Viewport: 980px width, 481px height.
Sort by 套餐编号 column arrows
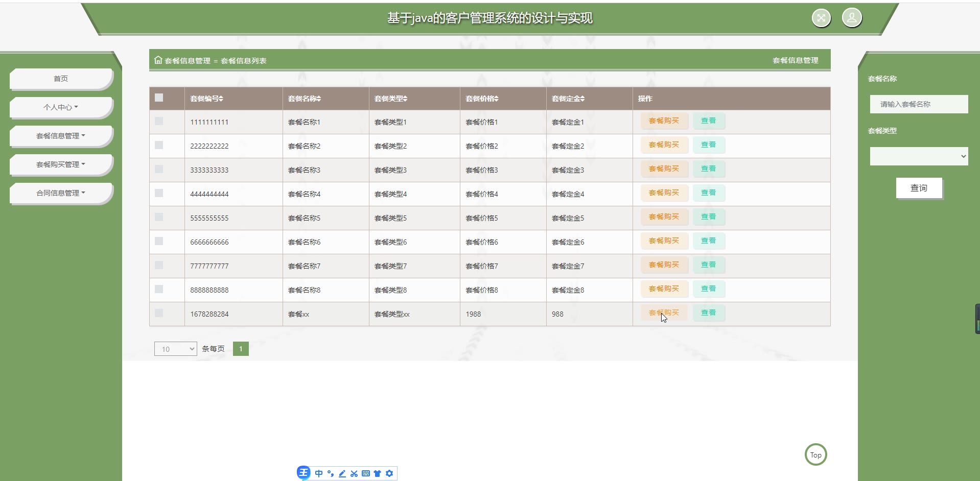pos(221,99)
